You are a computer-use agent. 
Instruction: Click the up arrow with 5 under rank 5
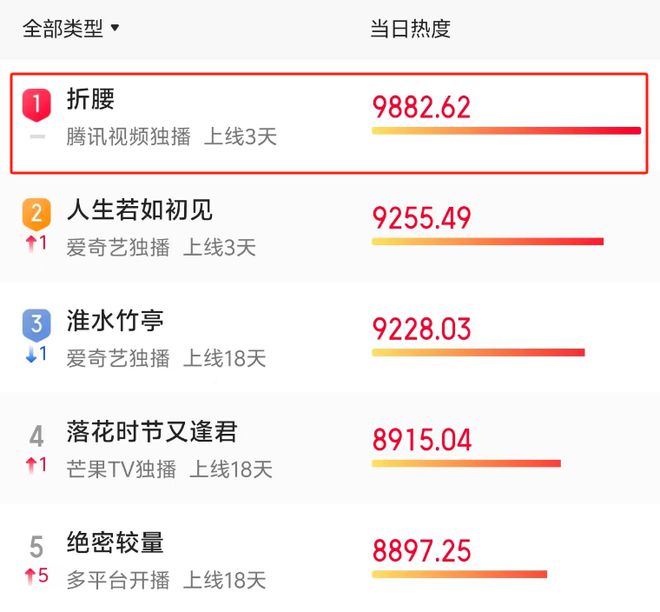pyautogui.click(x=37, y=576)
